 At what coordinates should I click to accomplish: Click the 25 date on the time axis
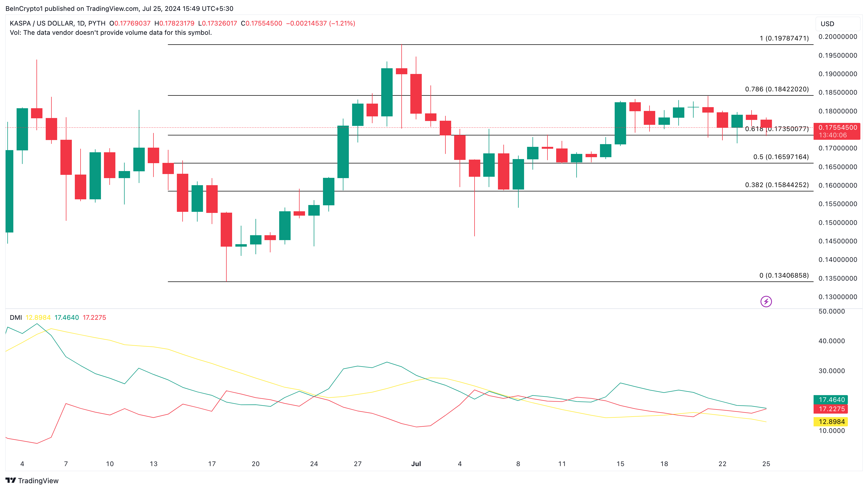(x=766, y=464)
